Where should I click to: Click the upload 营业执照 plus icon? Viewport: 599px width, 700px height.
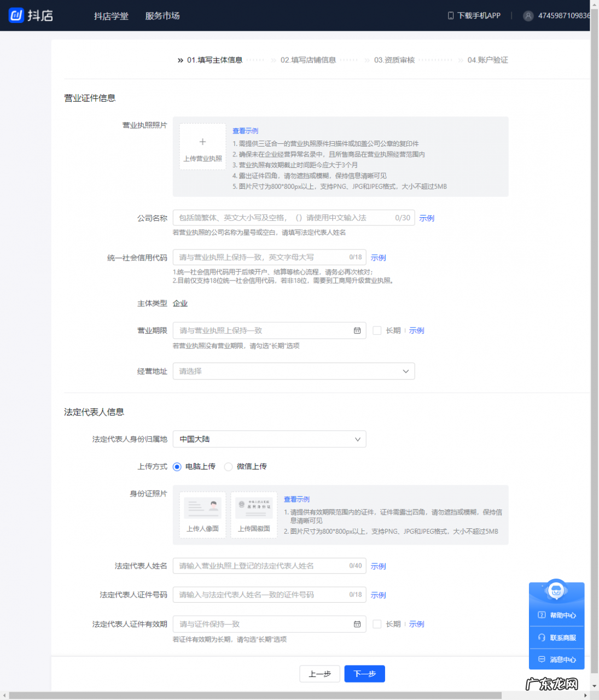[202, 141]
